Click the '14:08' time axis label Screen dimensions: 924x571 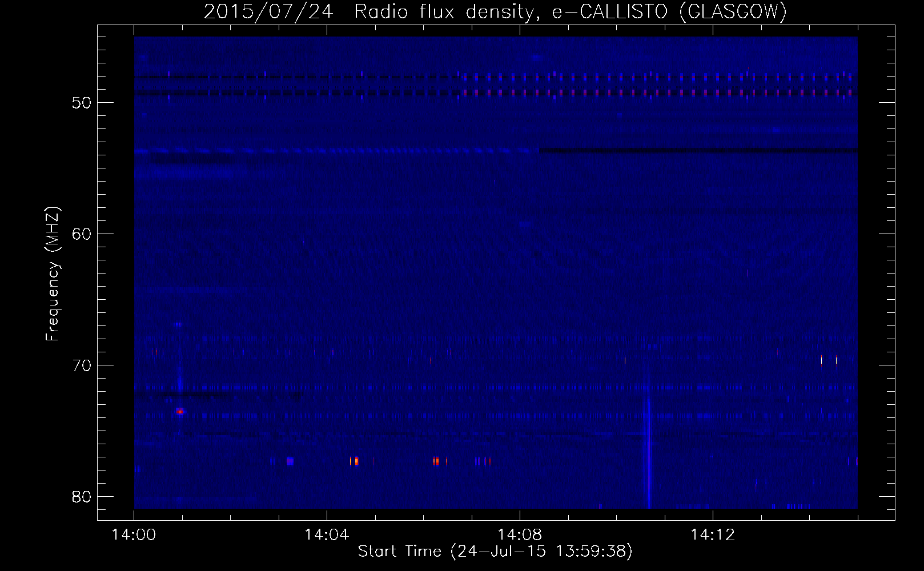(x=520, y=535)
